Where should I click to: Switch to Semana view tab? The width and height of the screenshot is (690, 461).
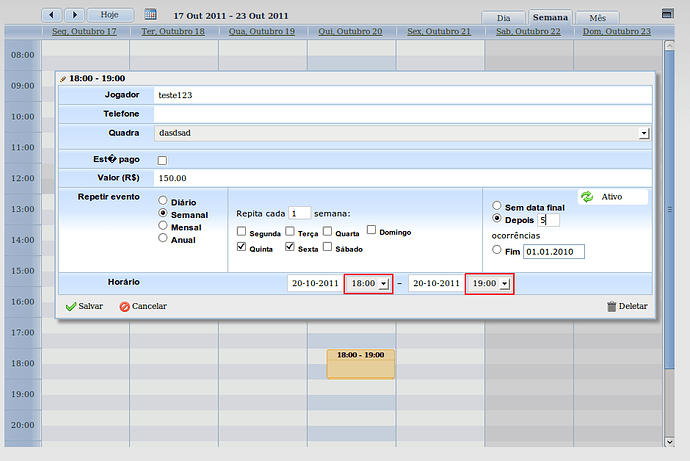coord(550,17)
